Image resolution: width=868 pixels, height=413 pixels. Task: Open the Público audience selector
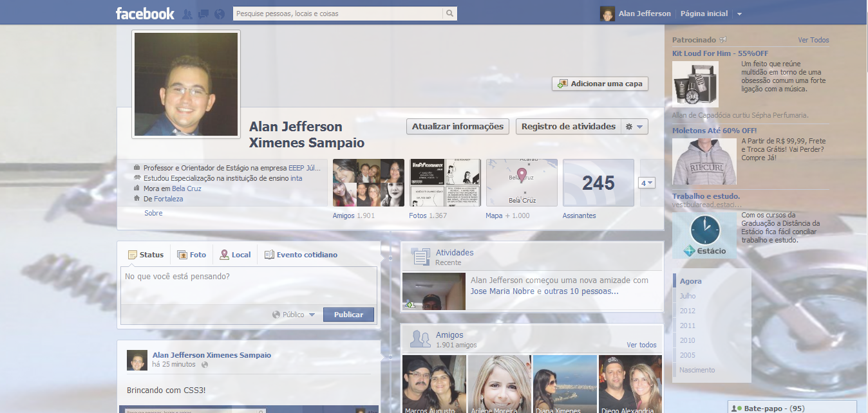294,315
